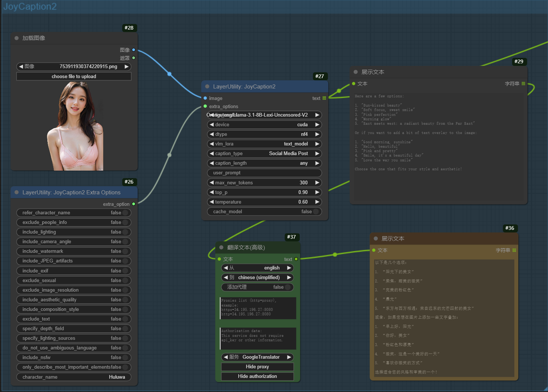Click the user_prompt input field
Screen dimensions: 548x392
click(x=264, y=173)
